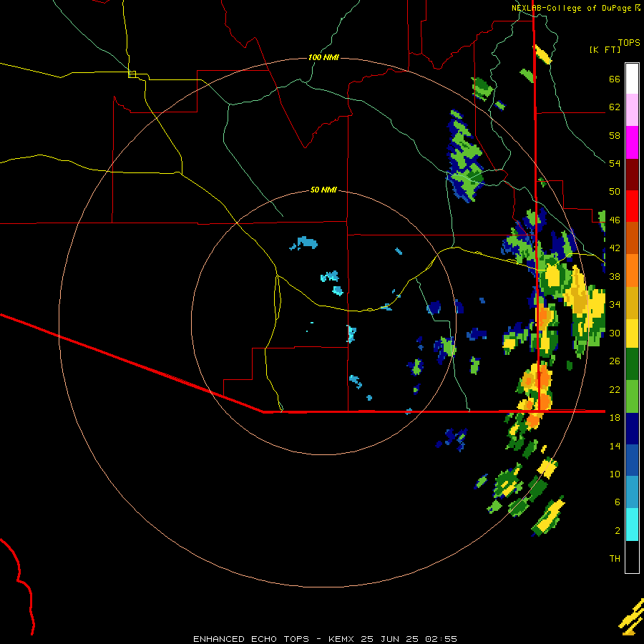Select the light pink legend swatch

coord(632,109)
